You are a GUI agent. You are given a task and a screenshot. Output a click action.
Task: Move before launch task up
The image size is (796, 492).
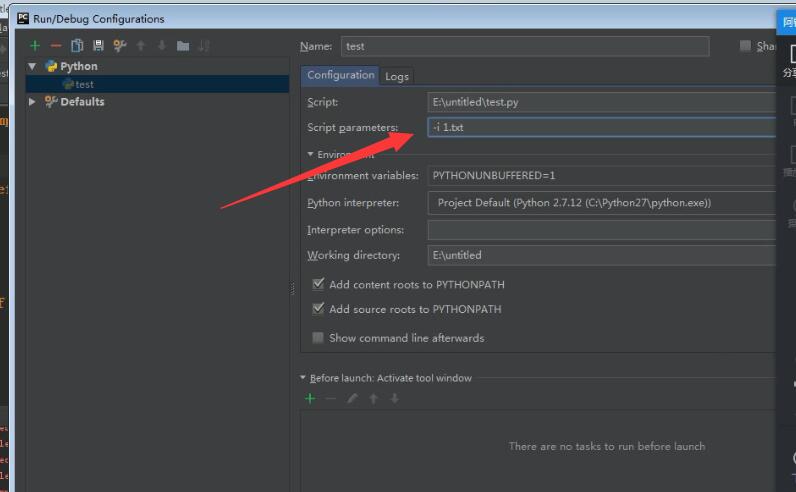point(374,399)
